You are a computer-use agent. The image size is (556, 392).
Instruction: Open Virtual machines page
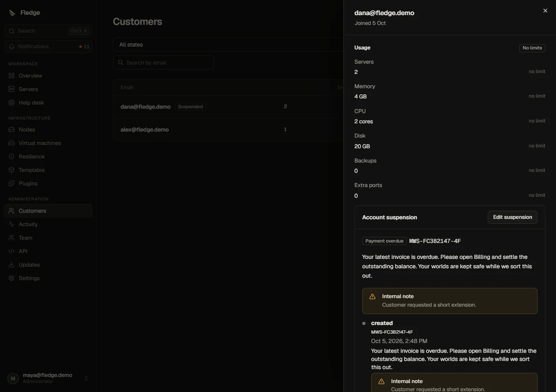[48, 143]
